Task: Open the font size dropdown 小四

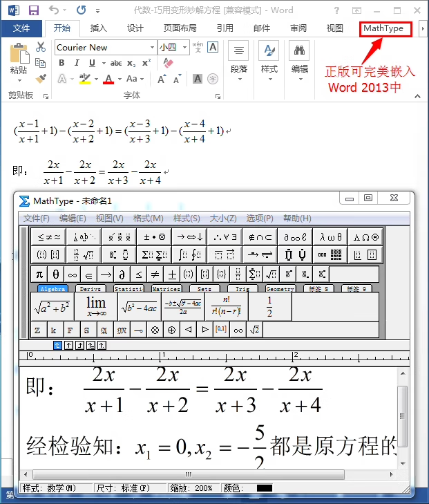Action: [184, 48]
